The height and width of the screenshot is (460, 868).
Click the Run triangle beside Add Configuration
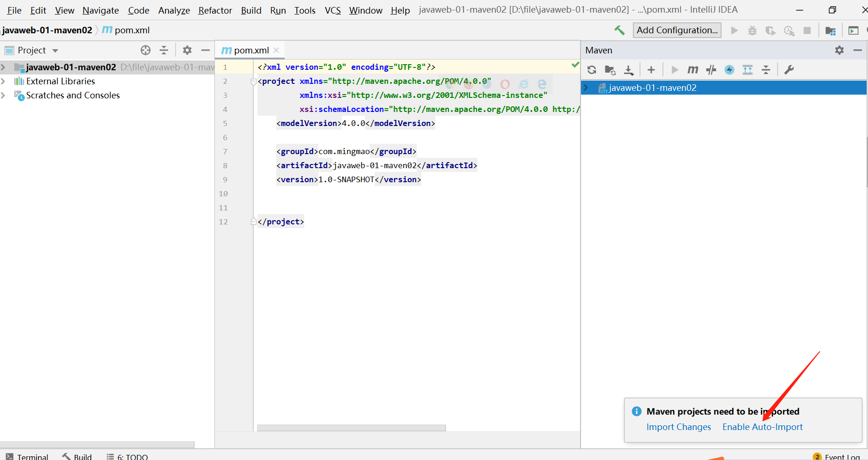click(734, 30)
